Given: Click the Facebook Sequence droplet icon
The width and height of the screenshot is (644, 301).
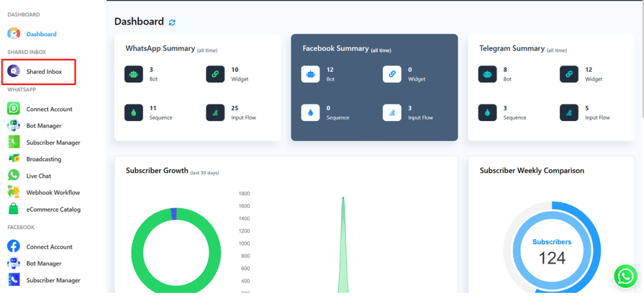Looking at the screenshot, I should 311,112.
